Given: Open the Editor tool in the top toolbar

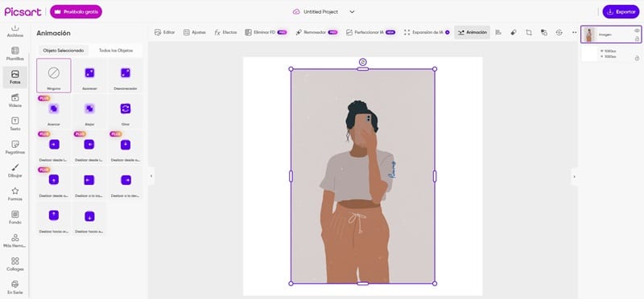Looking at the screenshot, I should point(165,32).
